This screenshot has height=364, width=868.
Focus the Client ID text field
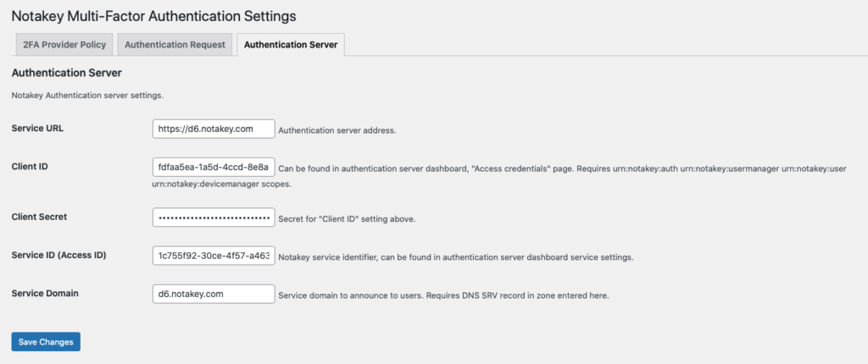214,167
